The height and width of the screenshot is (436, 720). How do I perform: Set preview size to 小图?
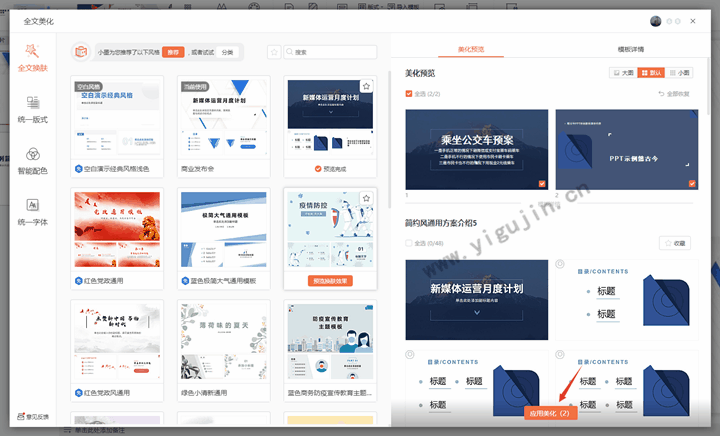tap(679, 73)
